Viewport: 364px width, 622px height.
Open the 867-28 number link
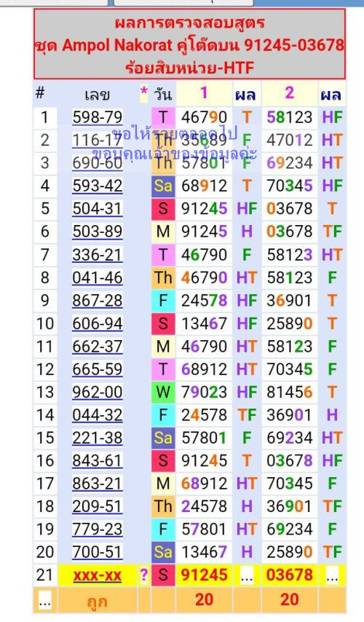[x=98, y=301]
